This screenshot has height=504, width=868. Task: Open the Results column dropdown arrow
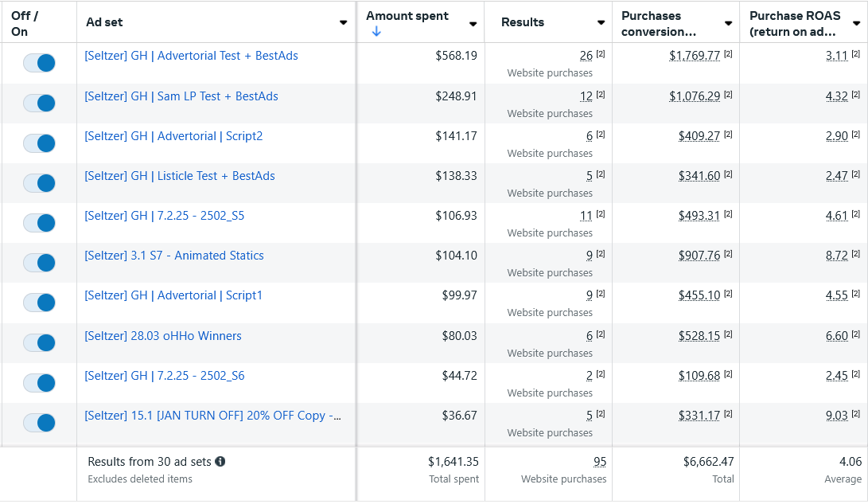(601, 23)
